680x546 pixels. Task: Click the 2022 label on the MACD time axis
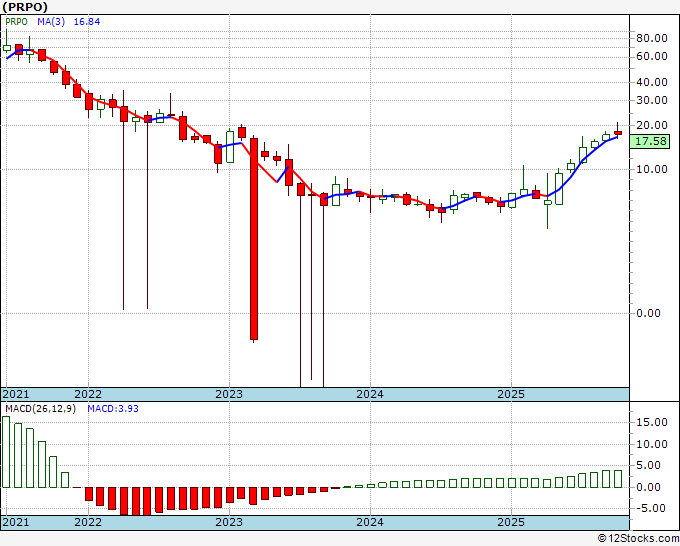coord(88,522)
